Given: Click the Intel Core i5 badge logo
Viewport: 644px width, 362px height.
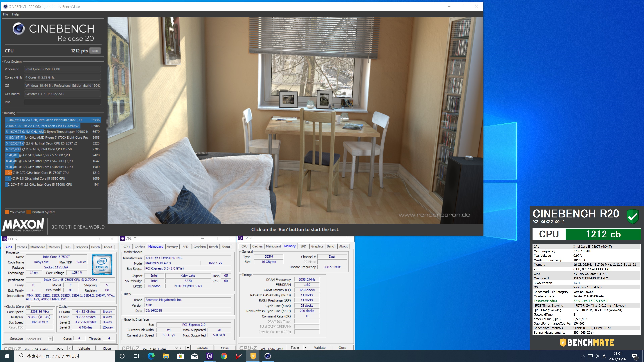Looking at the screenshot, I should (102, 265).
